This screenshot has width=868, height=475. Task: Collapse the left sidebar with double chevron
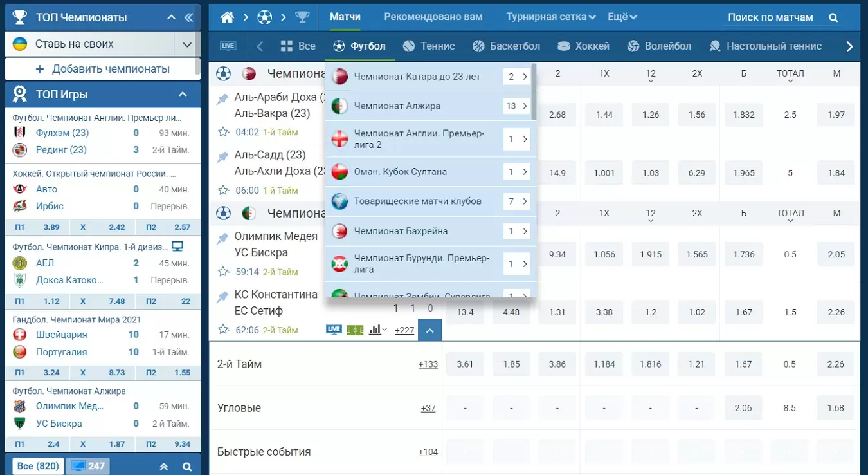coord(189,17)
